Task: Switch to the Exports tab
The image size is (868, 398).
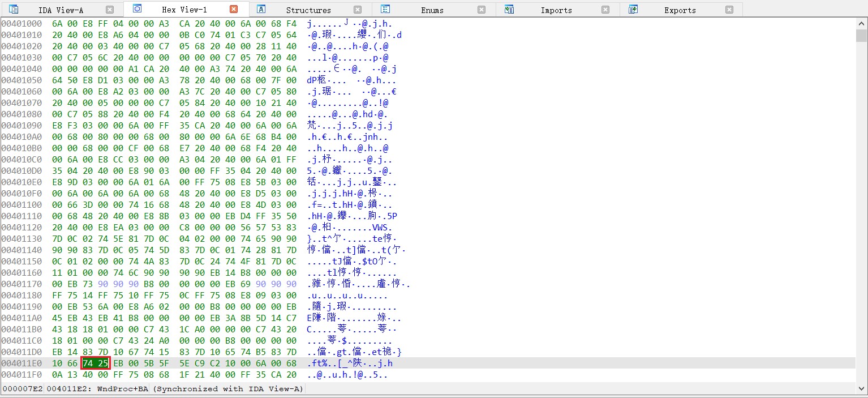Action: (680, 10)
